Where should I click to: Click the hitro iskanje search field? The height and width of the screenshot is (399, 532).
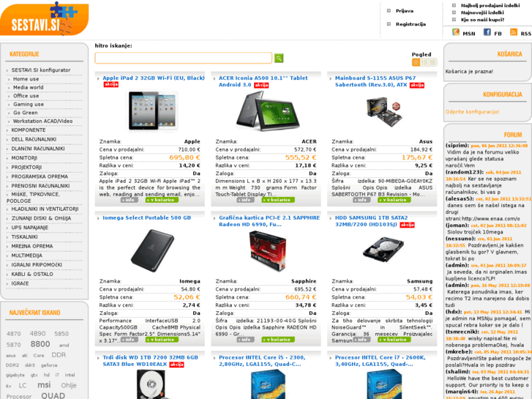point(183,58)
